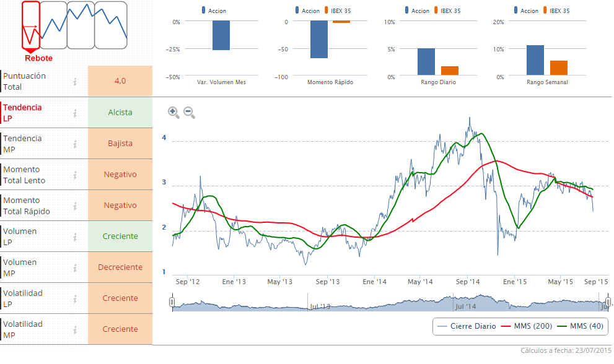Open info icon next to Volumen MP
Viewport: 614px width, 364px height.
coord(74,267)
